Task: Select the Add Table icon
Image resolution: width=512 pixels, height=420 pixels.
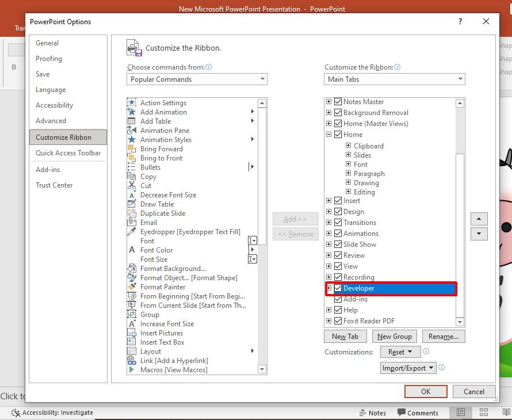Action: [132, 121]
